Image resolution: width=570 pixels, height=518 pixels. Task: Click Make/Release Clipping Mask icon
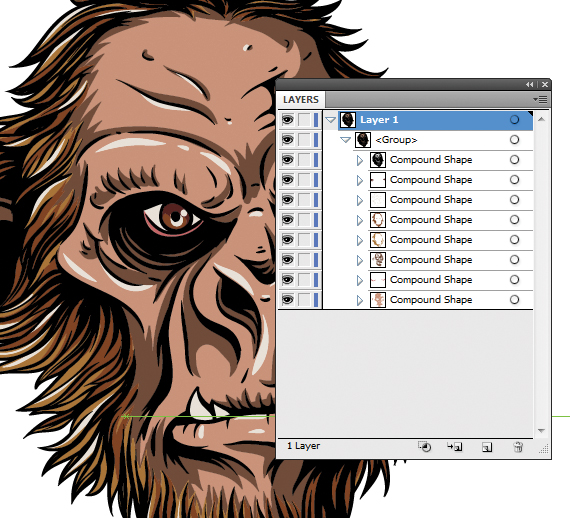pos(424,446)
